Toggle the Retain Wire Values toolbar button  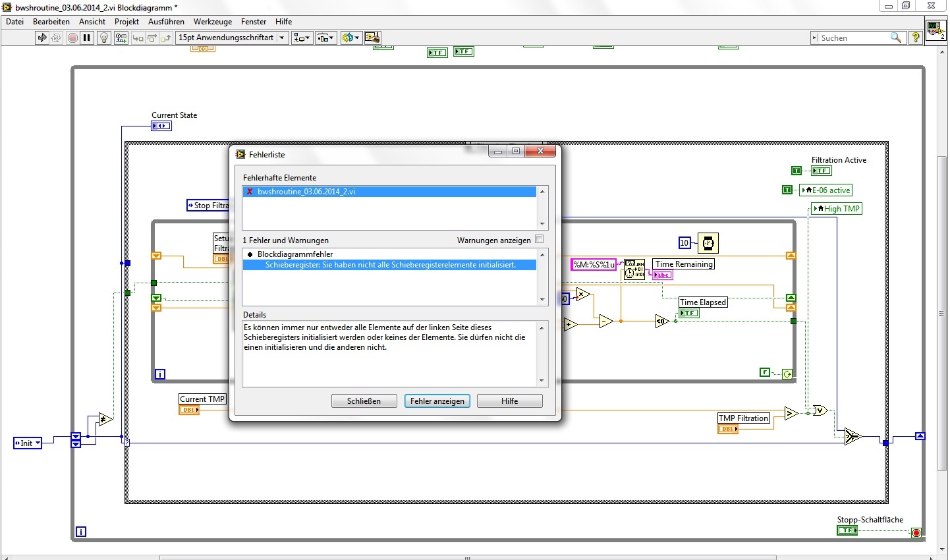(x=121, y=38)
